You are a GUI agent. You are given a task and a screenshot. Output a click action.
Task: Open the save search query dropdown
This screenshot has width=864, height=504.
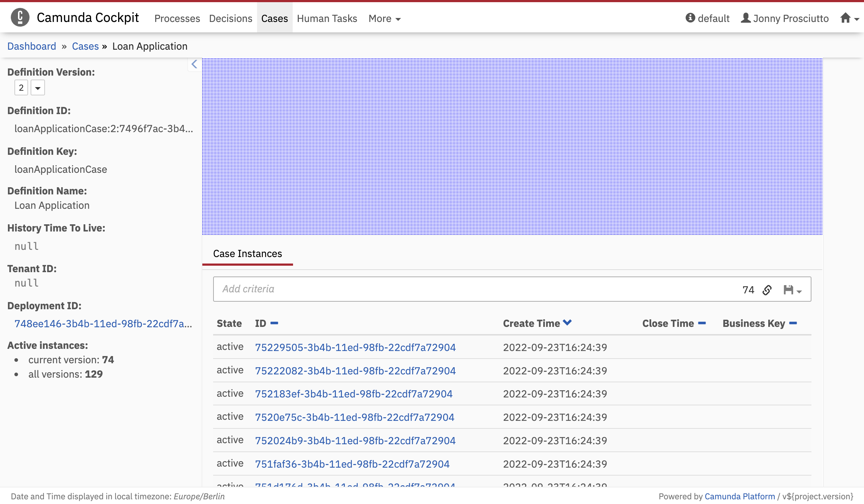[x=792, y=290]
